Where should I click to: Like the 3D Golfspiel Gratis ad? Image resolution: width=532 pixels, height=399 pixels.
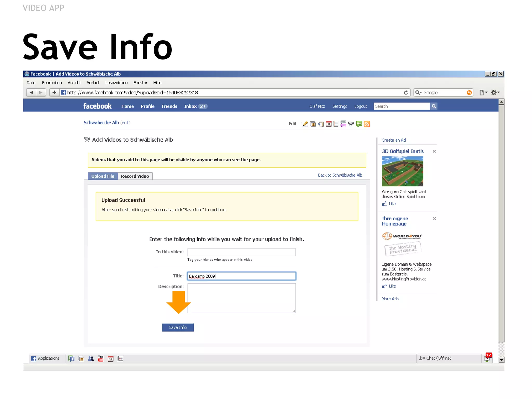pos(389,204)
